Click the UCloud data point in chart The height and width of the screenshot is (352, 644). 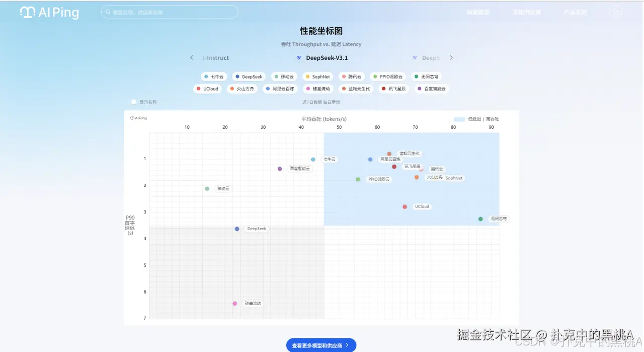[x=405, y=207]
